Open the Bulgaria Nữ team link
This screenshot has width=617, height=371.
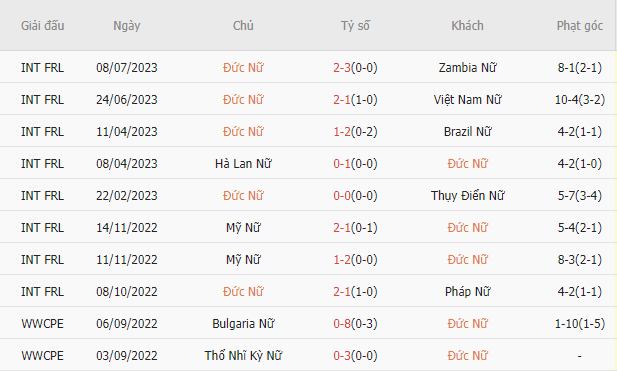click(x=243, y=324)
